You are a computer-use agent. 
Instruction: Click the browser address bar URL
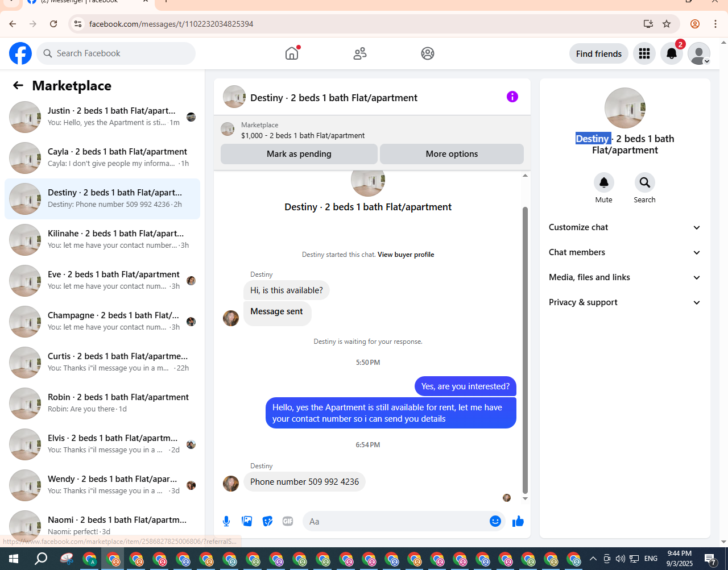pyautogui.click(x=171, y=24)
